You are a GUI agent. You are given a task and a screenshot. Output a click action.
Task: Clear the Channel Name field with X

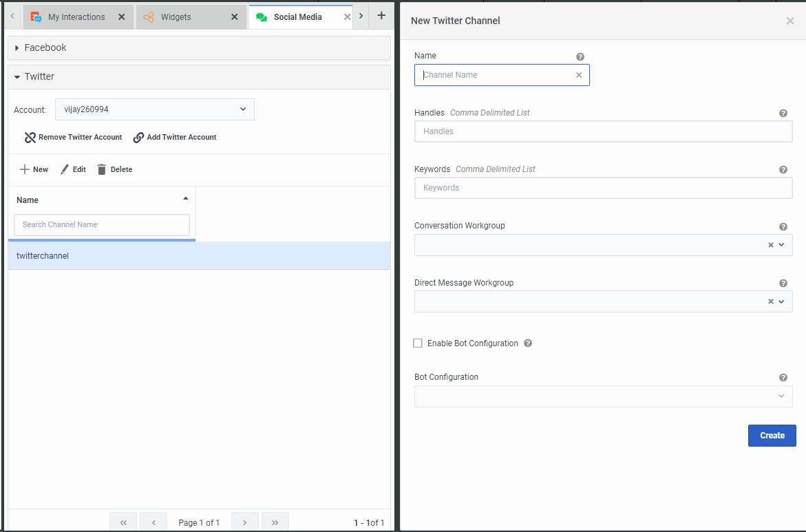(x=579, y=75)
